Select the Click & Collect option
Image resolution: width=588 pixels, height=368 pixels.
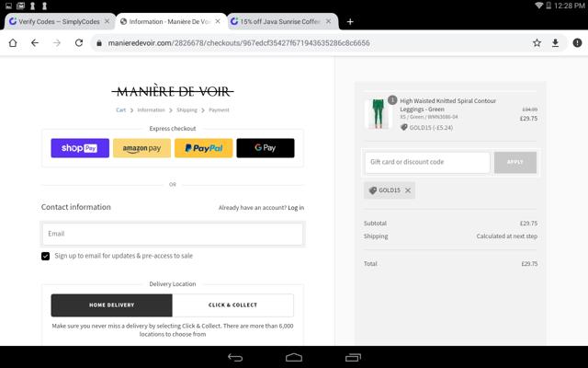232,305
